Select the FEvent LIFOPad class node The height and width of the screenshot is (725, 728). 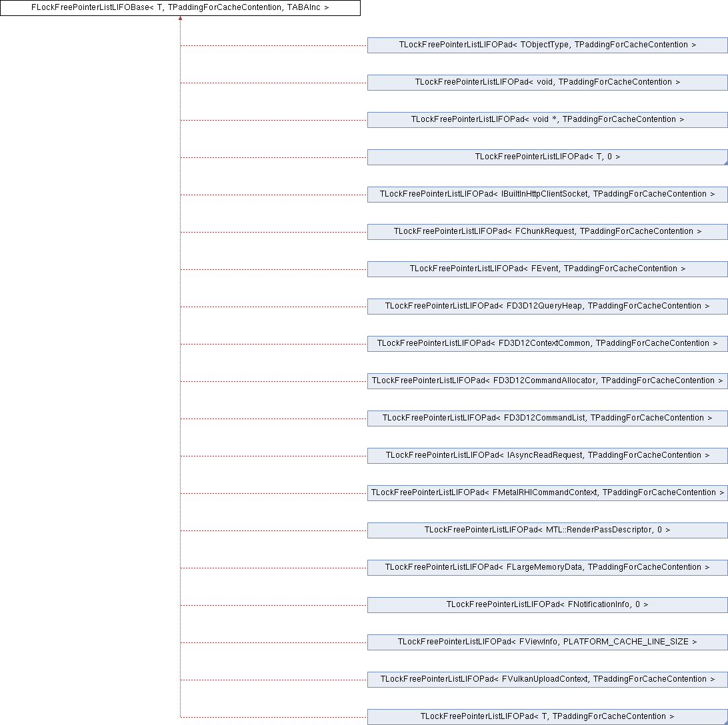(x=547, y=269)
